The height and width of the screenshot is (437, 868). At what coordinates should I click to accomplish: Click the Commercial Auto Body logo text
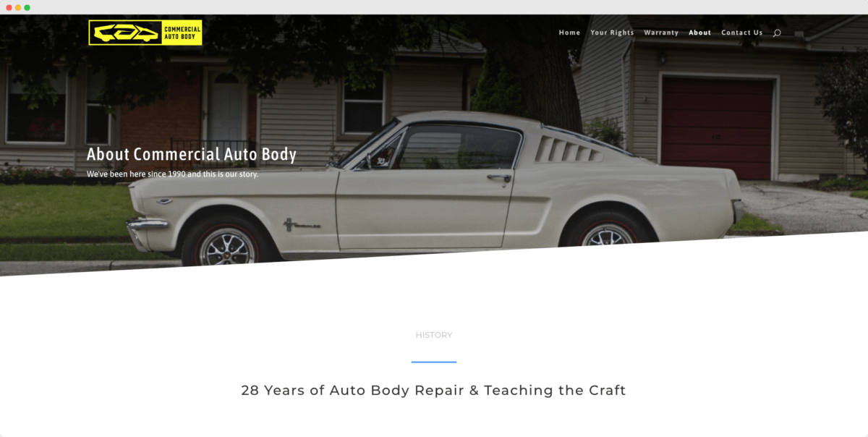(x=182, y=33)
